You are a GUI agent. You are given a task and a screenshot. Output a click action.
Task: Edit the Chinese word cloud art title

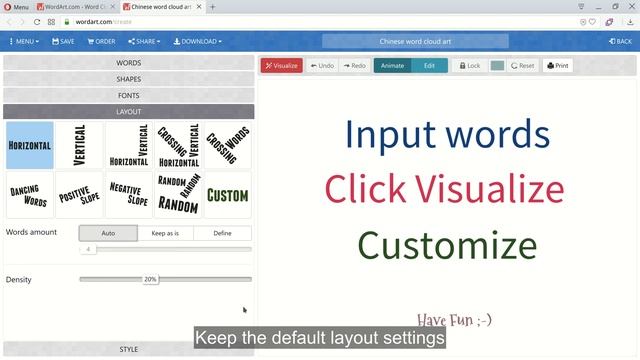(415, 41)
